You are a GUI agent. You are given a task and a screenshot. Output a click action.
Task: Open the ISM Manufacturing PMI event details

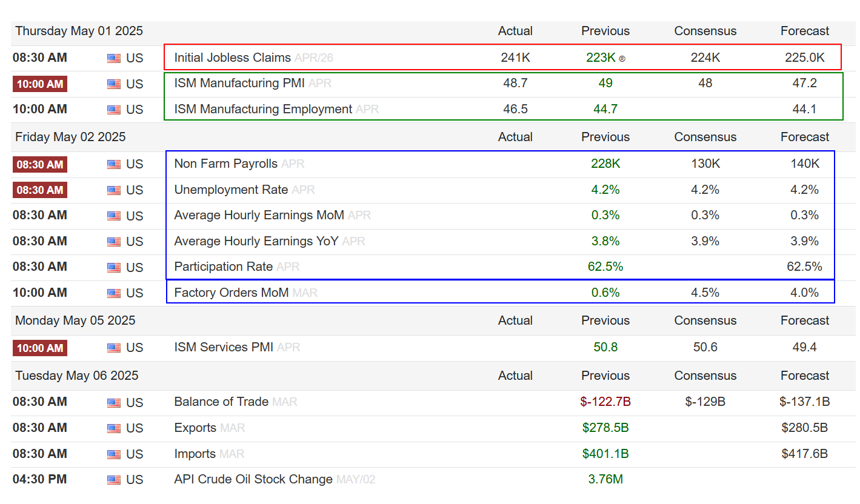tap(239, 83)
